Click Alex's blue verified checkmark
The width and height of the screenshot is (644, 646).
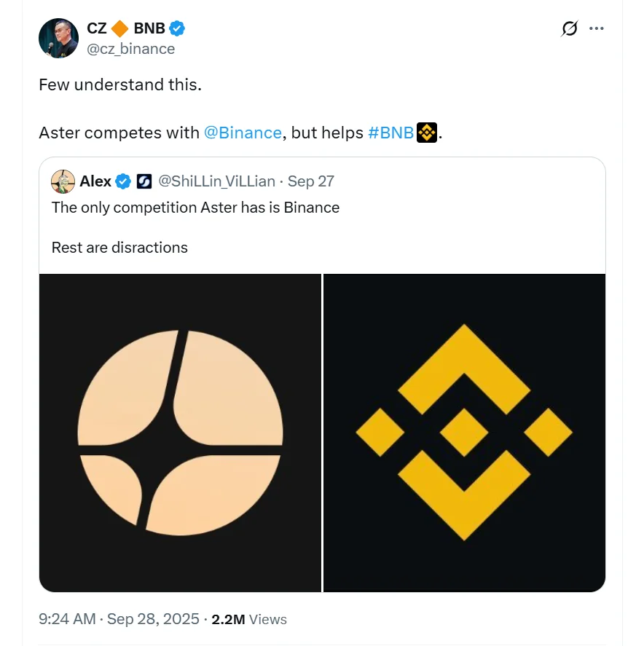(x=124, y=181)
